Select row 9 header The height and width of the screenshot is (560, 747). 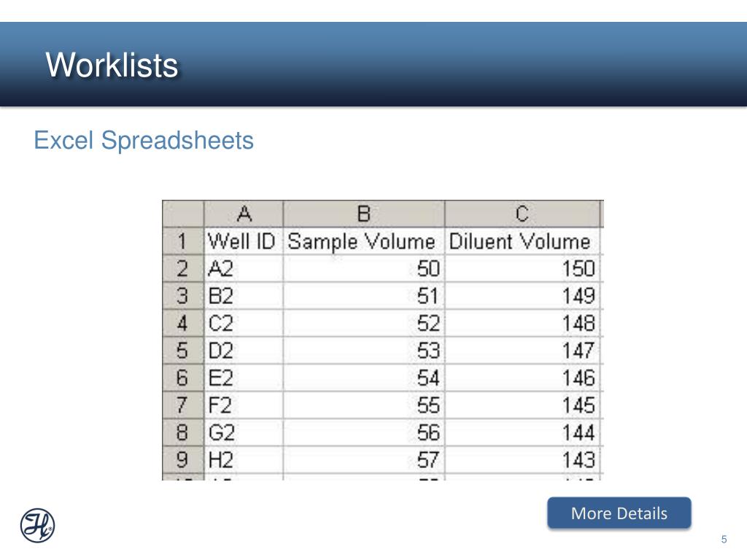[183, 459]
